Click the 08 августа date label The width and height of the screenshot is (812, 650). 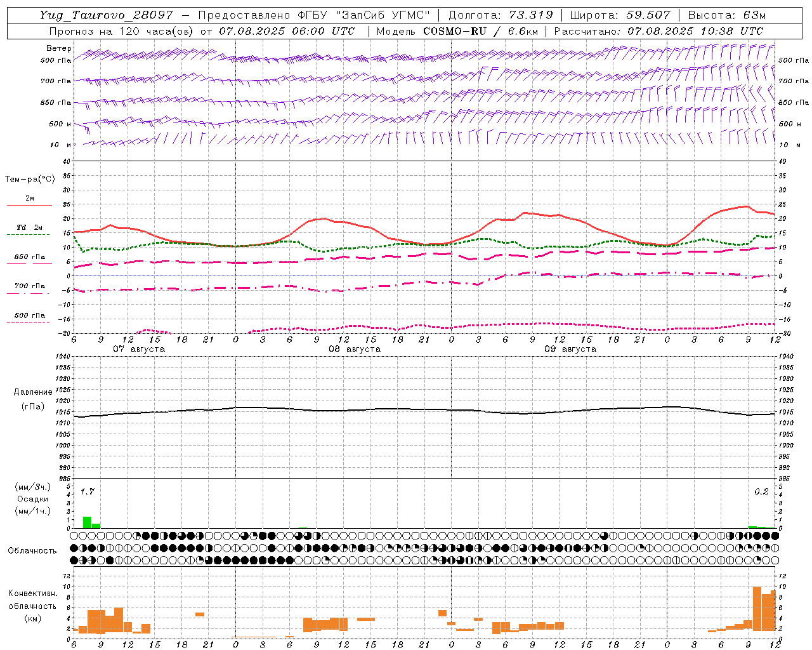click(355, 349)
